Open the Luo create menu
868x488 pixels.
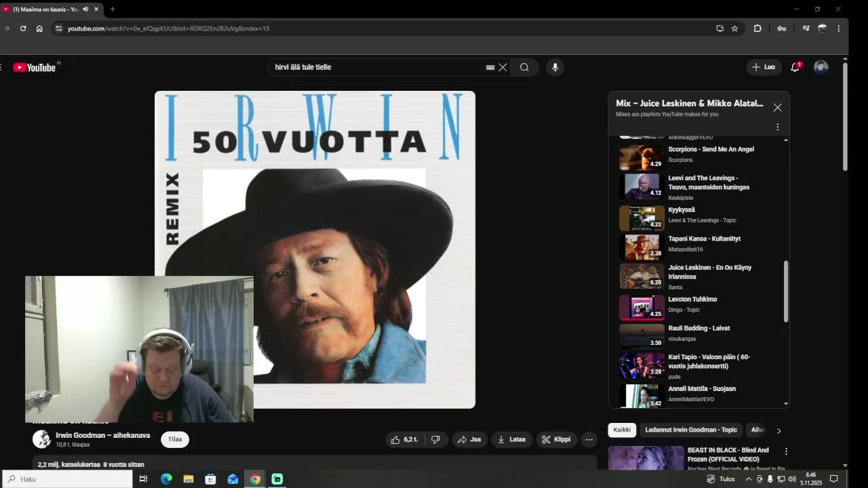(x=764, y=67)
